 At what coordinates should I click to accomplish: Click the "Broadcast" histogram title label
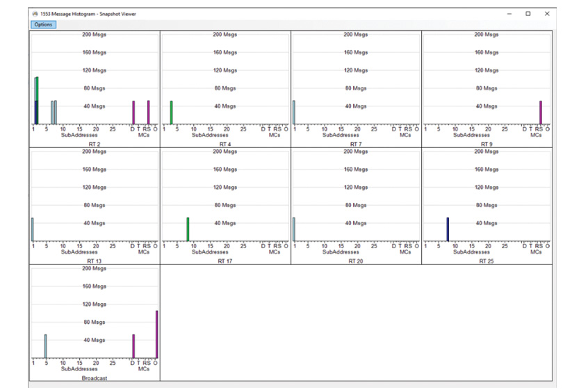pos(95,378)
